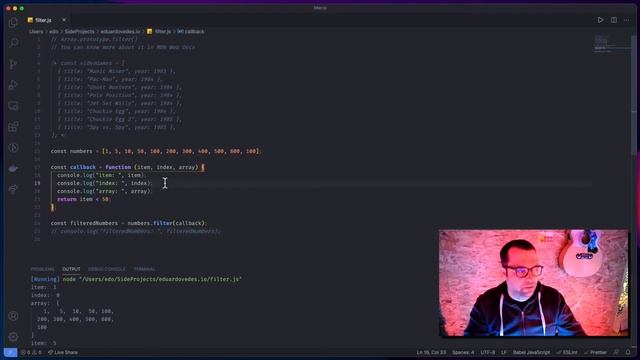Select the filter.js editor tab
The image size is (640, 360).
(x=43, y=20)
